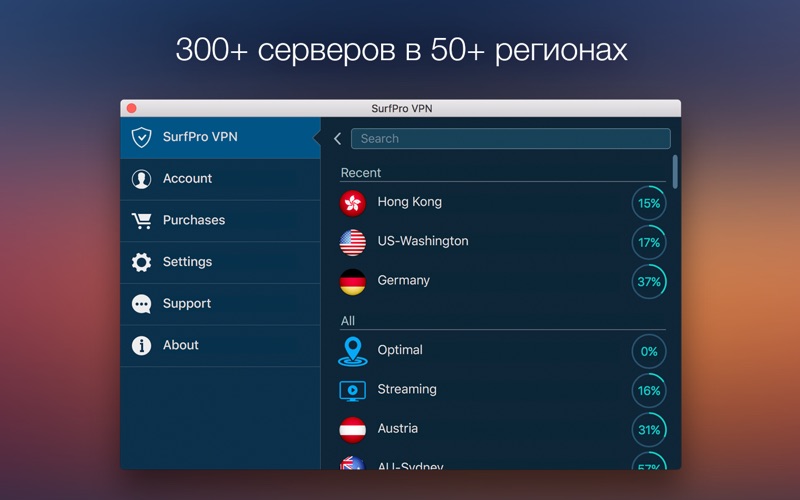Choose the Optimal server option
The height and width of the screenshot is (500, 800).
click(503, 351)
